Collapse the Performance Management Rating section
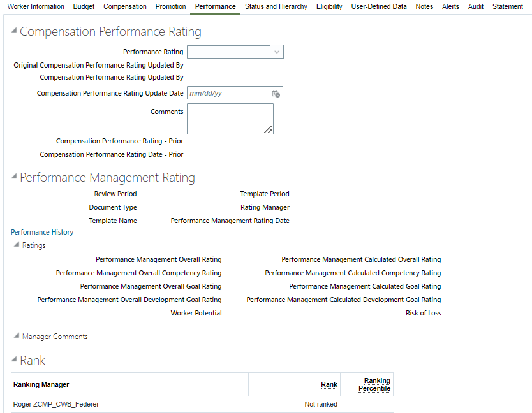The width and height of the screenshot is (532, 413). tap(14, 177)
